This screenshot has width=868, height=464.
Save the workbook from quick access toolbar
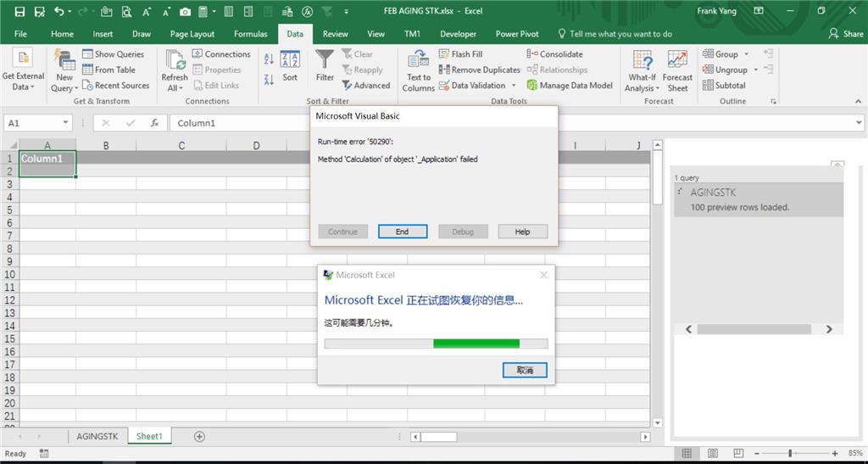(19, 11)
